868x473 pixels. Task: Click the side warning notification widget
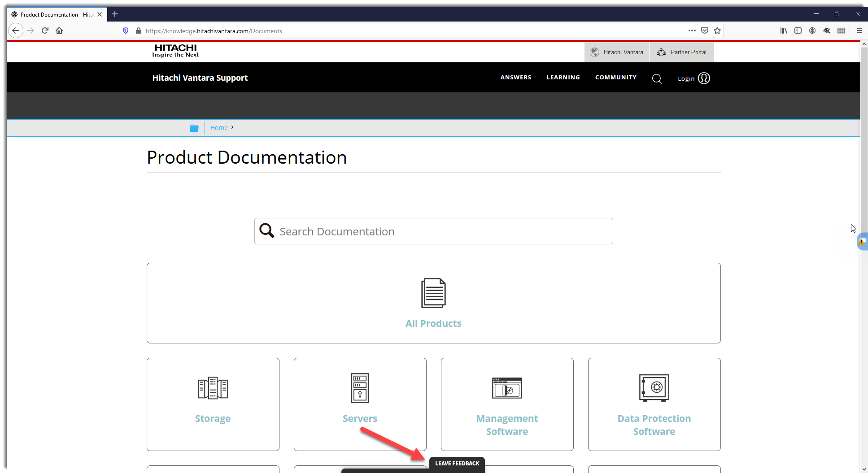click(x=862, y=241)
